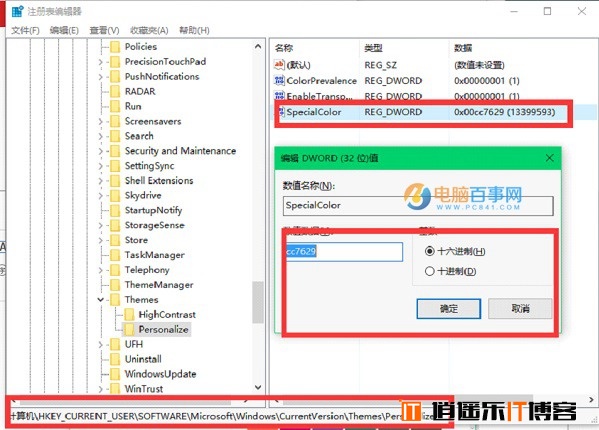Expand the Security and Maintenance node
599x430 pixels.
pyautogui.click(x=100, y=151)
